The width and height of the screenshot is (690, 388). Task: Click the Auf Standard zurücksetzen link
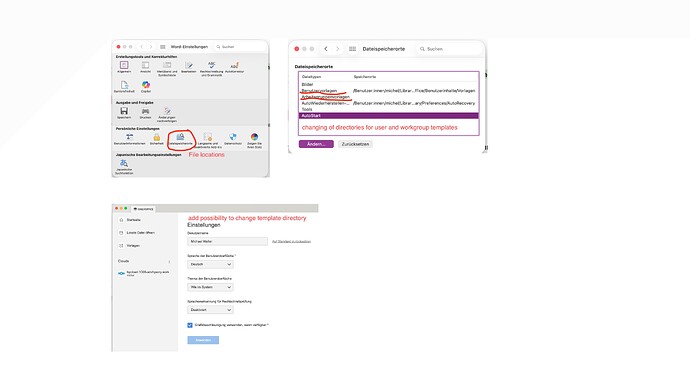click(x=291, y=242)
